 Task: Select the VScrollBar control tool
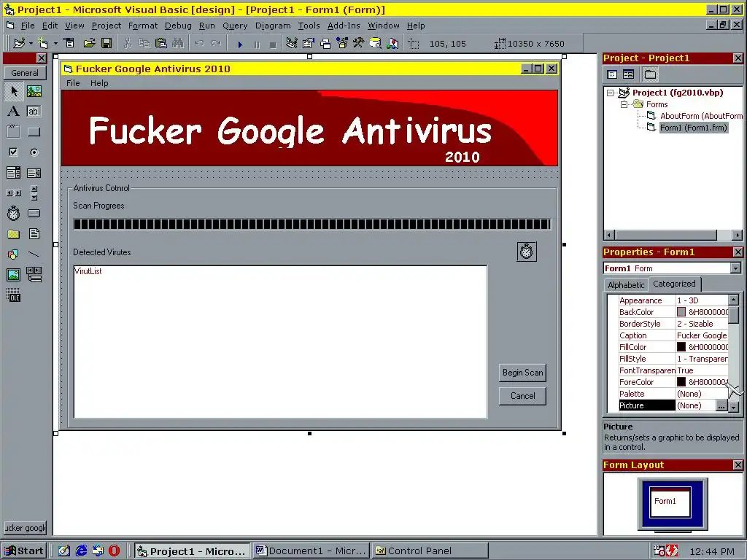click(x=34, y=192)
